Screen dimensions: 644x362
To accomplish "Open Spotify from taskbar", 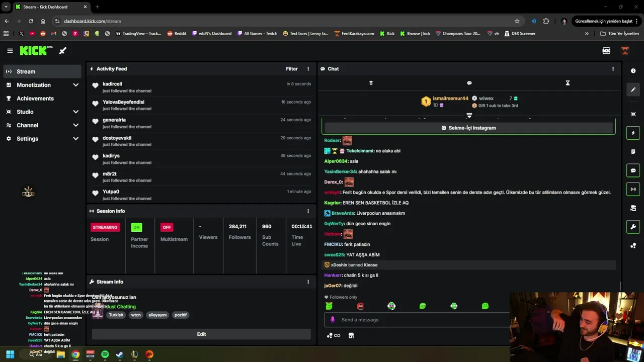I will (105, 354).
